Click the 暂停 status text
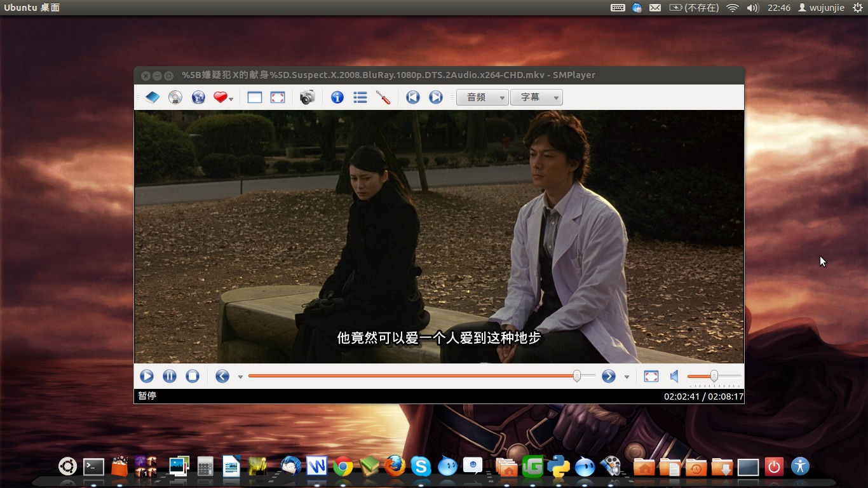The width and height of the screenshot is (868, 488). (147, 396)
